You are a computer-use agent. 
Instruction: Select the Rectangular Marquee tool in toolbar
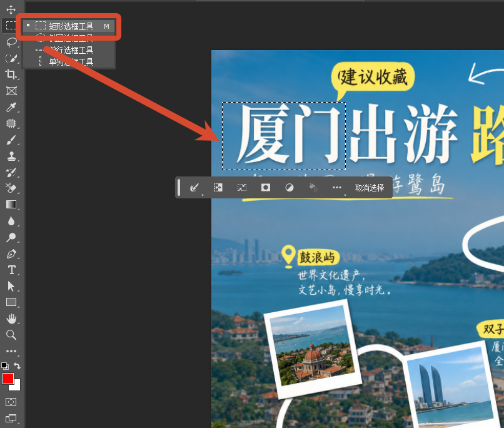[11, 26]
